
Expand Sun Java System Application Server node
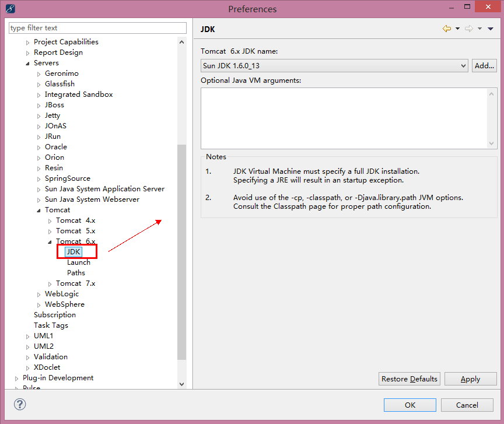click(38, 190)
